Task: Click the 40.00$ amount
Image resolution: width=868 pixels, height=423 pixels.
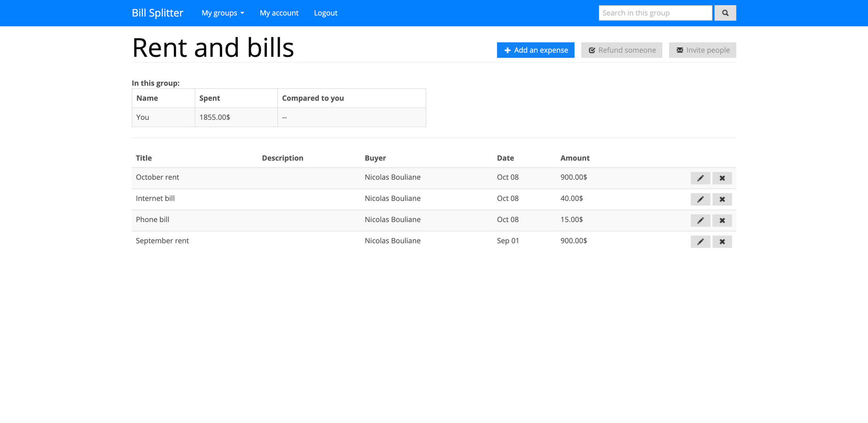Action: coord(572,198)
